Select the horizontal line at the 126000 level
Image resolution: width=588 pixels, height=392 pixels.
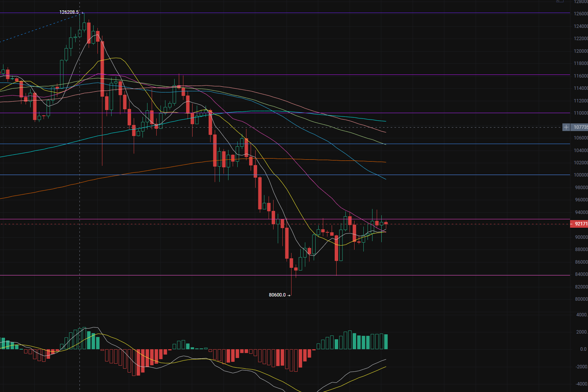pyautogui.click(x=458, y=13)
